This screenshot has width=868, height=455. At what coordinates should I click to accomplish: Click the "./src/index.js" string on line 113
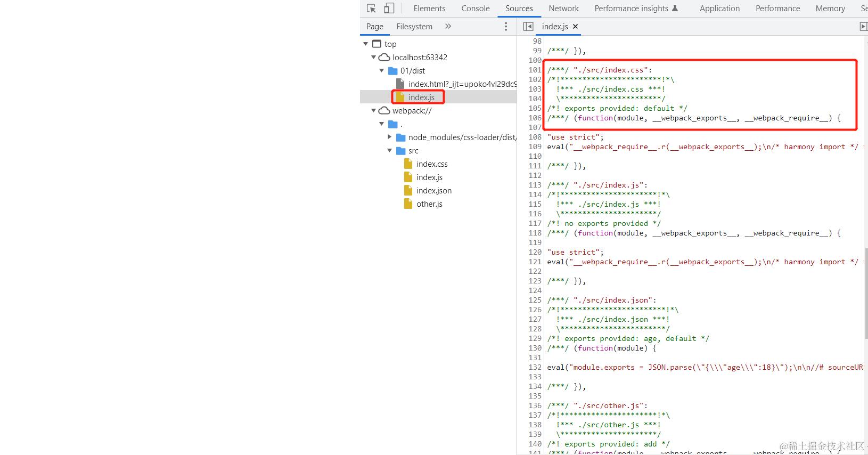point(608,185)
